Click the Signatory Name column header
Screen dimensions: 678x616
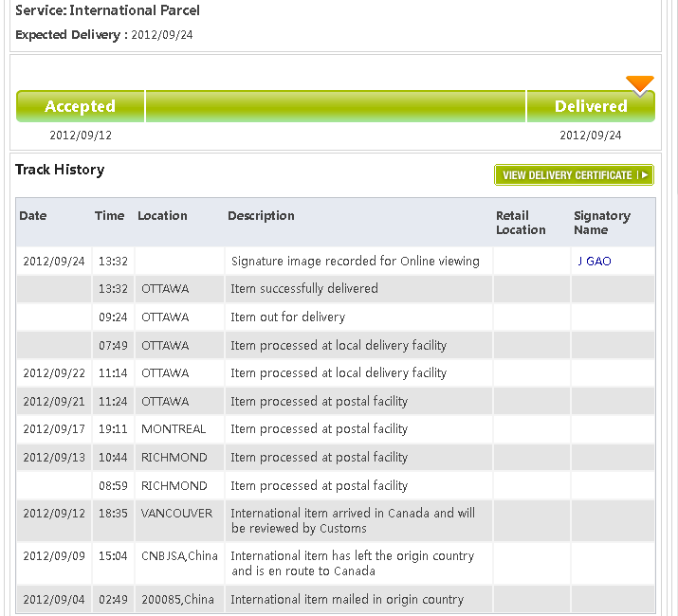click(602, 223)
